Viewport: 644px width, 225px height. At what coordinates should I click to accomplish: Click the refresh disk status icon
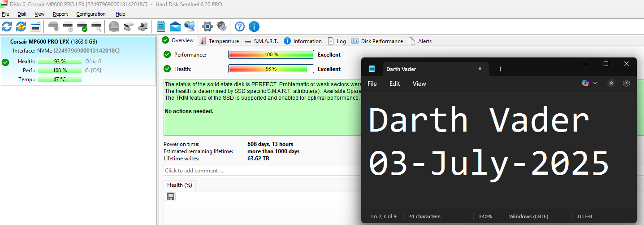[7, 26]
